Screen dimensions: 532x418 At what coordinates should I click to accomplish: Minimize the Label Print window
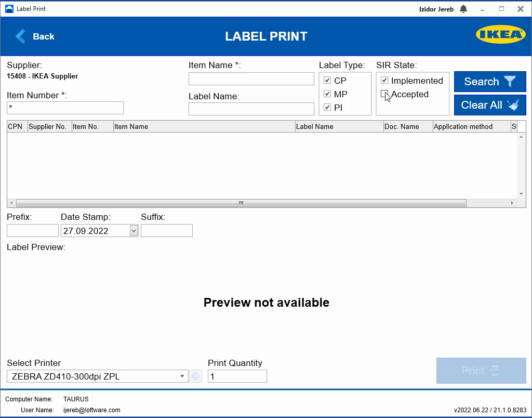(x=482, y=9)
